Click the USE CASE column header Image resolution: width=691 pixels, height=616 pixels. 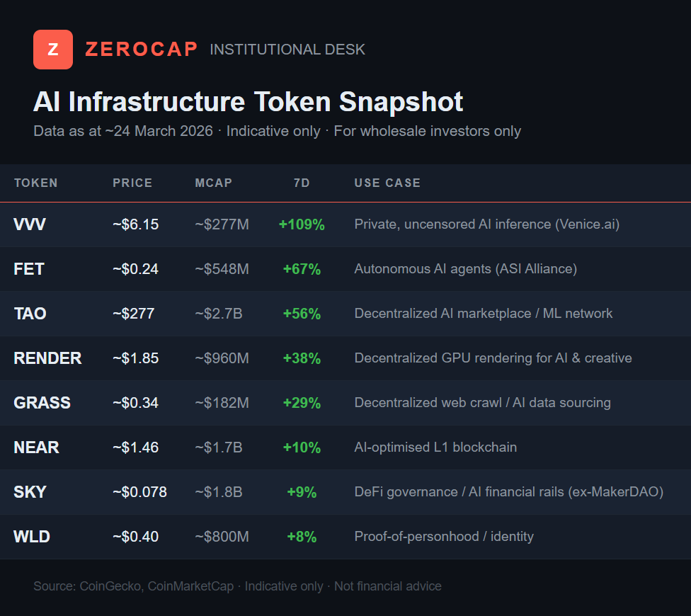[x=387, y=183]
